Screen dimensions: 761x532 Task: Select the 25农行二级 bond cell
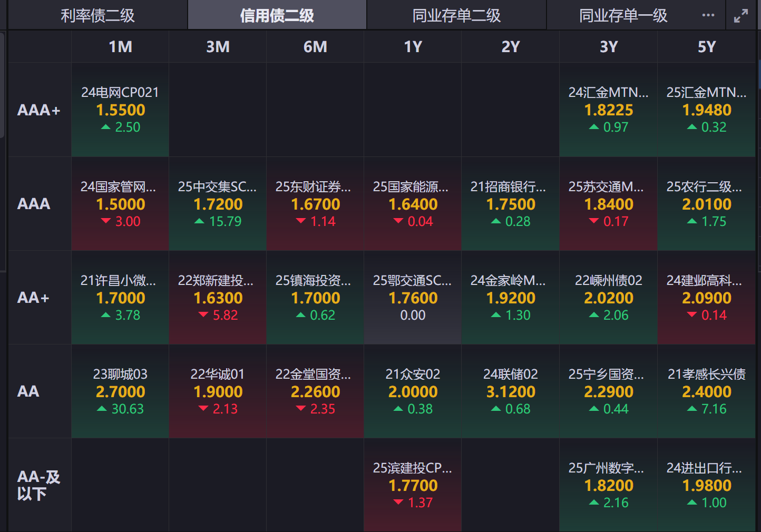tap(706, 204)
